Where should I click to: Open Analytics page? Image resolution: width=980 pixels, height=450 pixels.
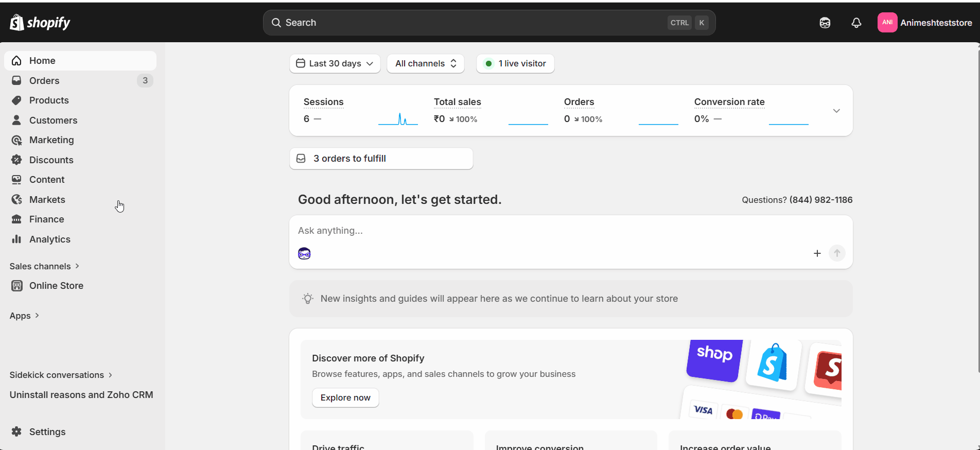tap(80, 239)
